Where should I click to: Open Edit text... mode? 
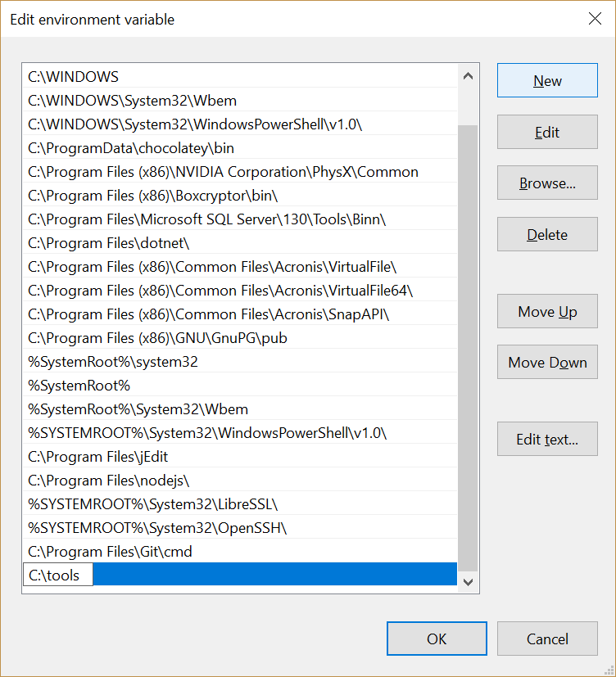[x=547, y=440]
